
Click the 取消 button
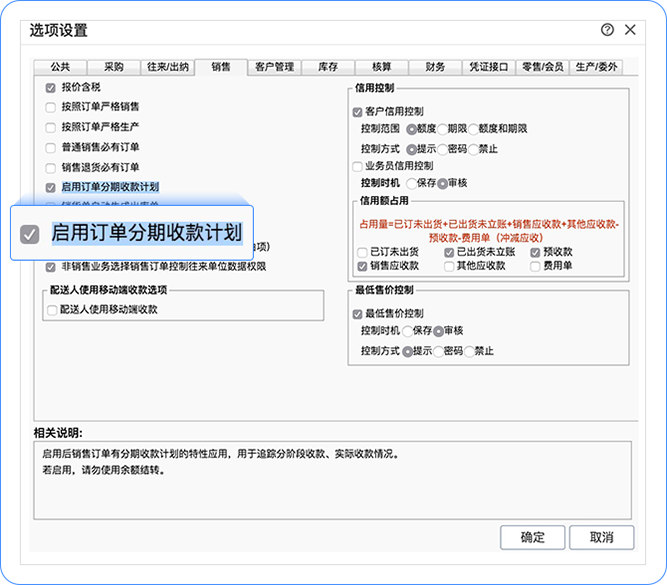coord(601,537)
